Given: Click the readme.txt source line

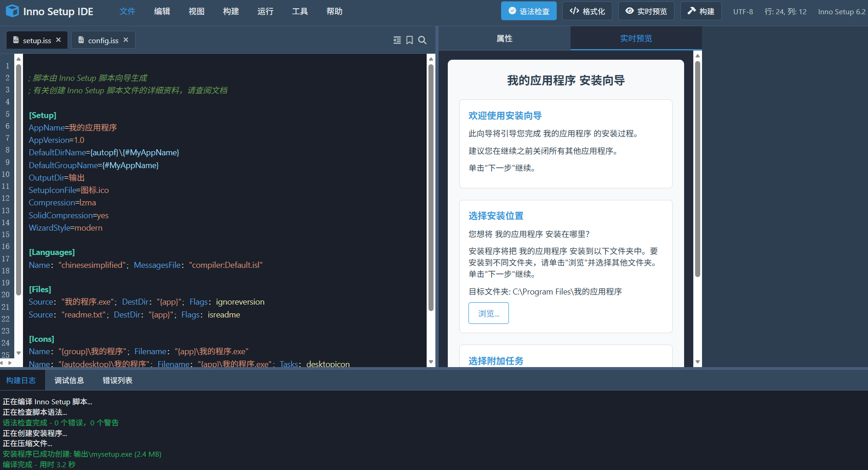Looking at the screenshot, I should tap(134, 315).
